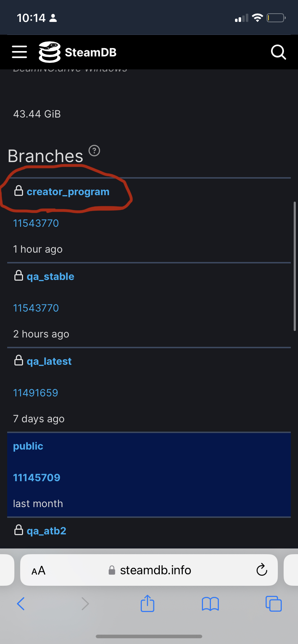Open the creator_program branch link

point(68,192)
